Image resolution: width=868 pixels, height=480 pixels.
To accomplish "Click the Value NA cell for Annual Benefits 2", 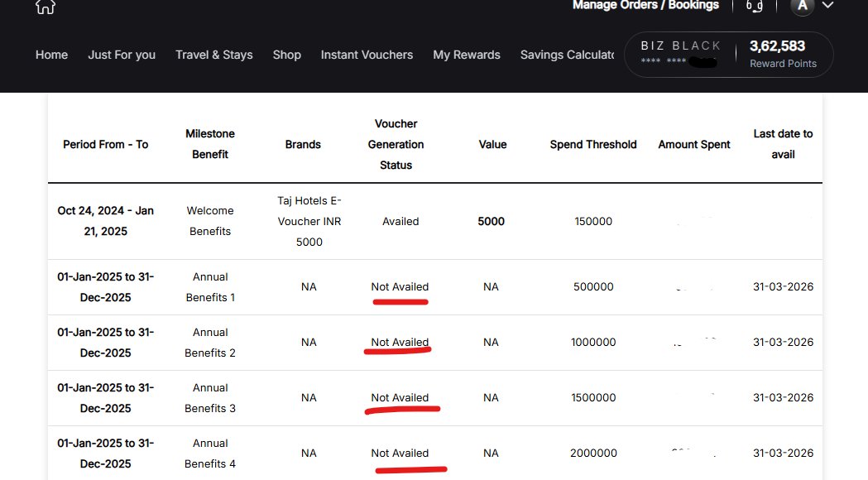I will click(x=491, y=342).
